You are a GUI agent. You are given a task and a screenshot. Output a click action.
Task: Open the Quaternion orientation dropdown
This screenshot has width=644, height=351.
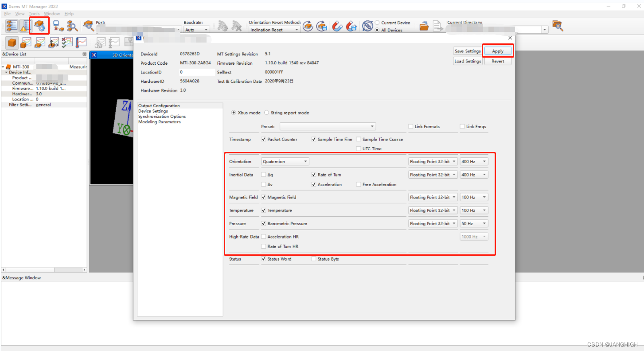285,161
